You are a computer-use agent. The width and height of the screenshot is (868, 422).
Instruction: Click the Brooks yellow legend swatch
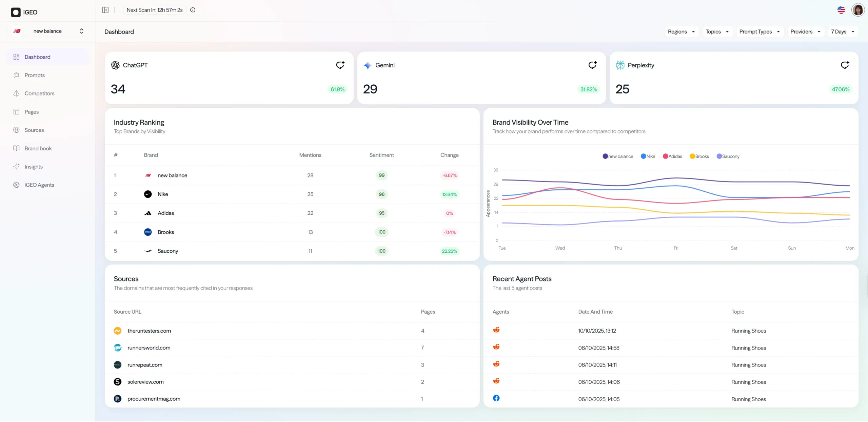coord(692,156)
